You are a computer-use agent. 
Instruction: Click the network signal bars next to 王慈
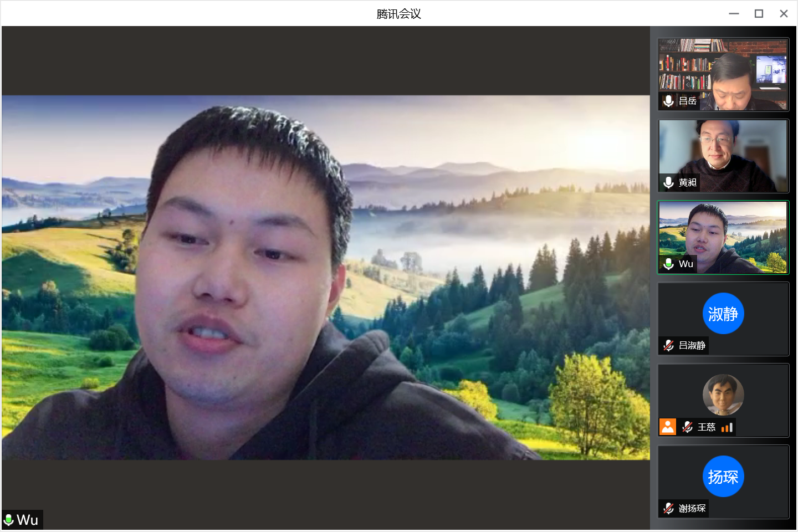[727, 427]
